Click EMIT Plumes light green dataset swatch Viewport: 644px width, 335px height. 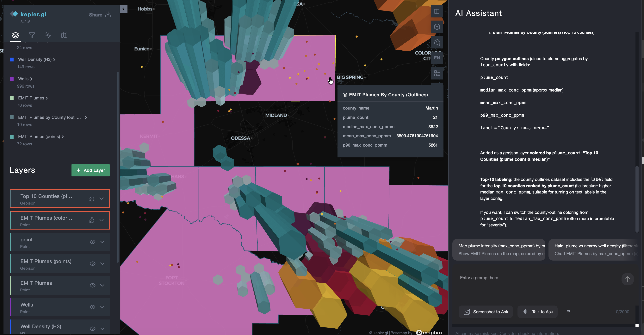coord(11,98)
